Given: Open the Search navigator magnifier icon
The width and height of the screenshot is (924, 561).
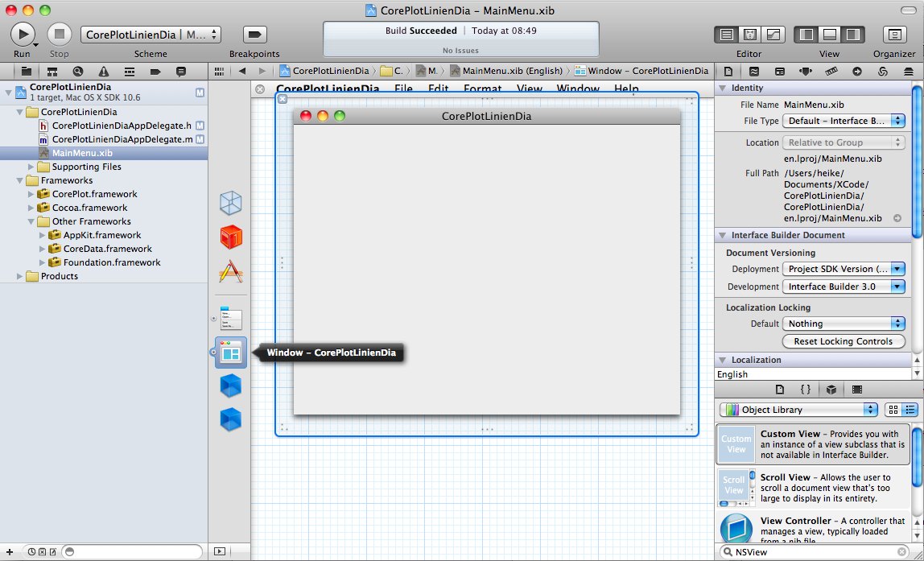Looking at the screenshot, I should 77,71.
